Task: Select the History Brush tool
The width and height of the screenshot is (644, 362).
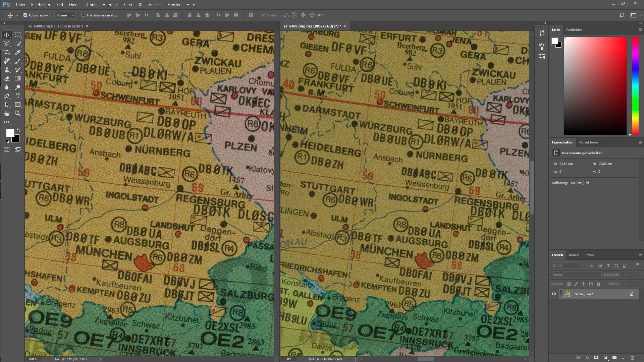Action: [18, 70]
